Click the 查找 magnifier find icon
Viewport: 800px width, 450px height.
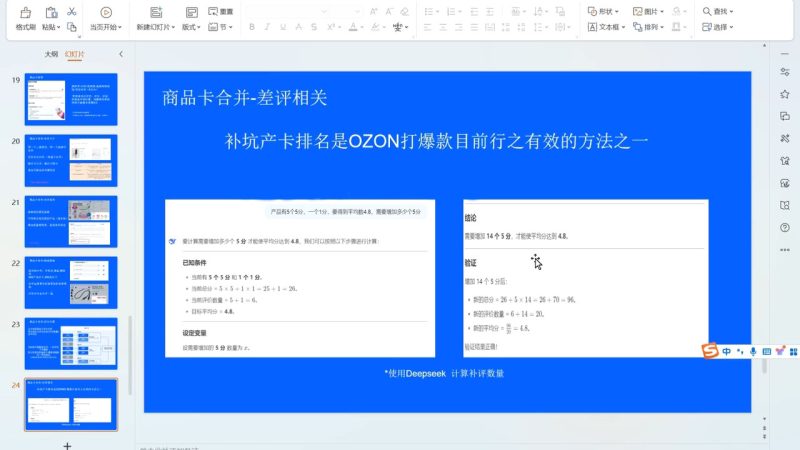point(707,11)
